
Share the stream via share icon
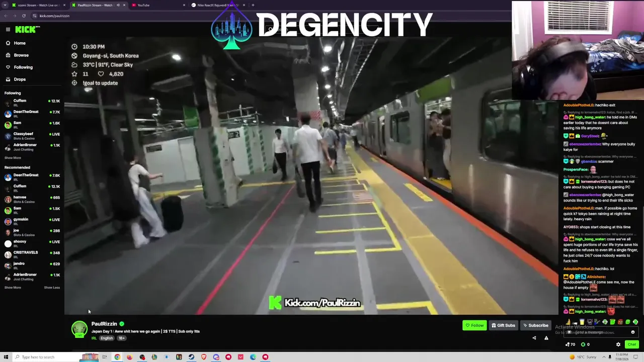click(x=534, y=338)
